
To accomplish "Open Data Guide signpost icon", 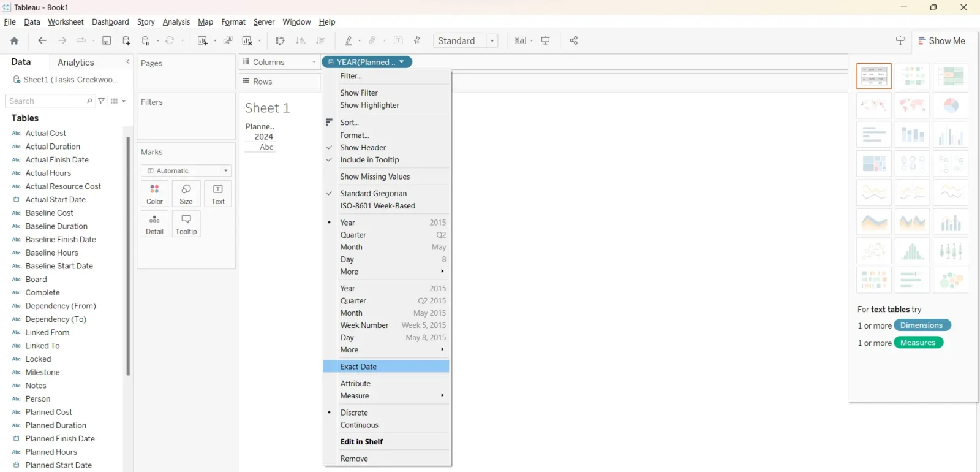I will (x=900, y=41).
